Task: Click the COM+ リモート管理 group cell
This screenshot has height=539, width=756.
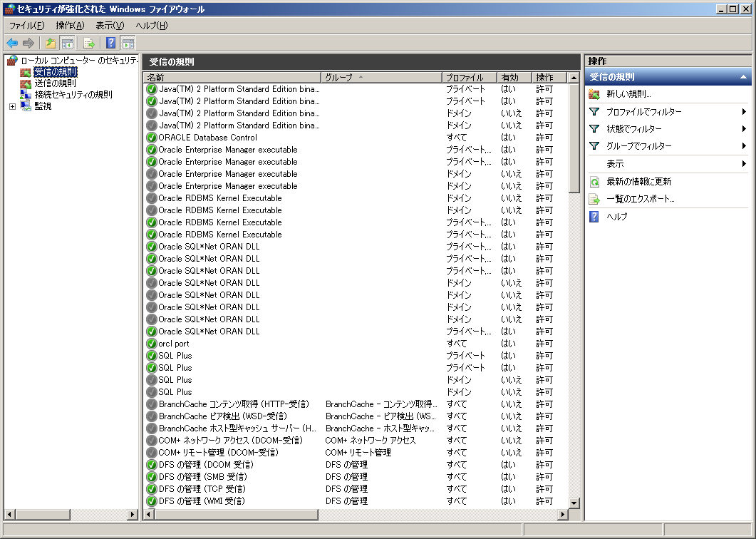Action: (358, 453)
